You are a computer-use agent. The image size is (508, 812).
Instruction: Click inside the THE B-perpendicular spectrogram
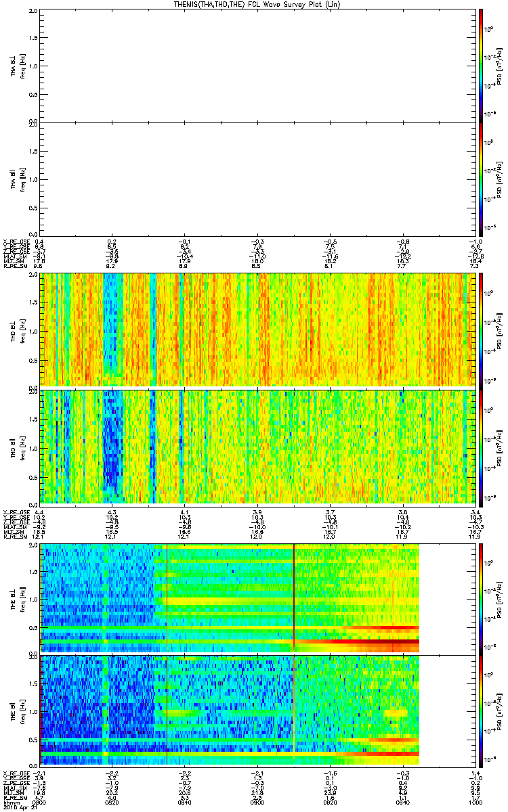click(230, 597)
